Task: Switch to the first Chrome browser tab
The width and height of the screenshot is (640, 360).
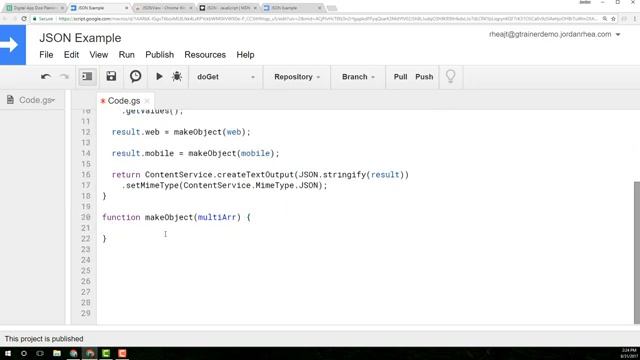Action: [35, 8]
